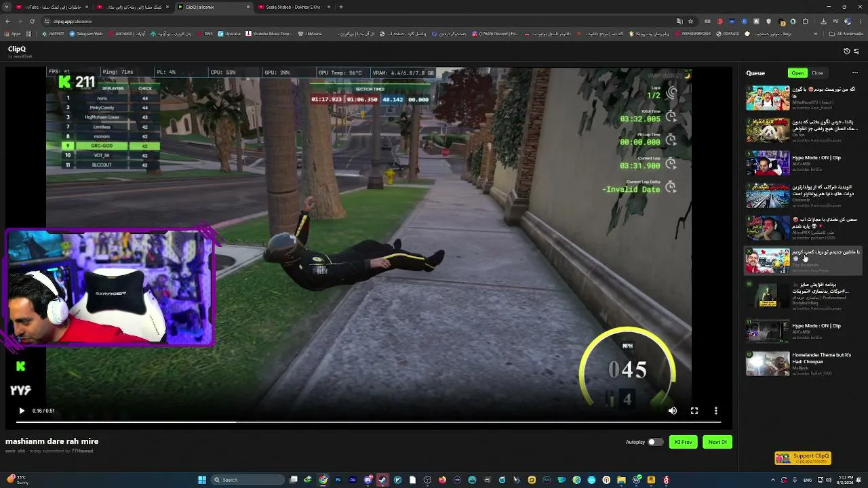The width and height of the screenshot is (868, 488).
Task: Open clip history clock icon
Action: point(846,51)
